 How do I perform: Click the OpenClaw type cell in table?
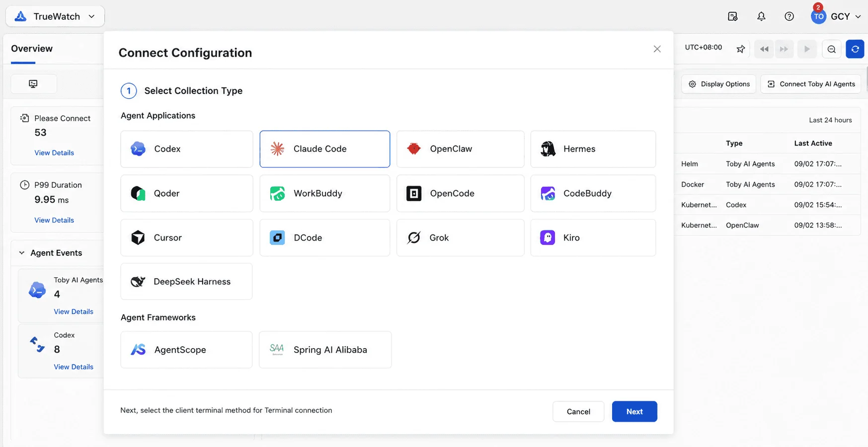click(x=742, y=225)
